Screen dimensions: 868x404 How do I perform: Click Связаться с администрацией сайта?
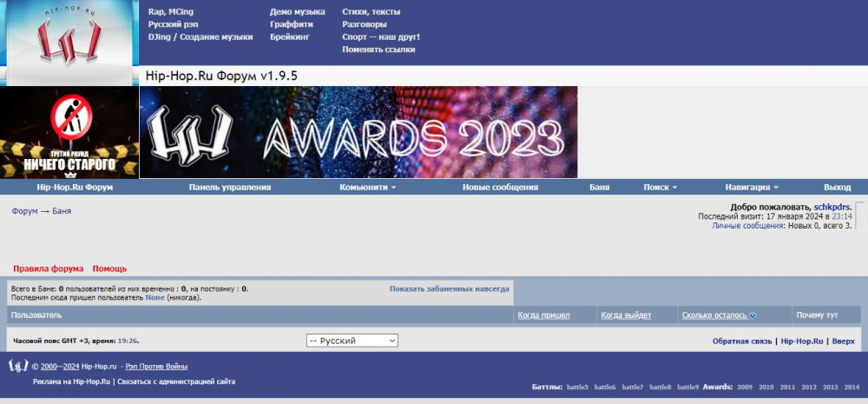[x=176, y=381]
